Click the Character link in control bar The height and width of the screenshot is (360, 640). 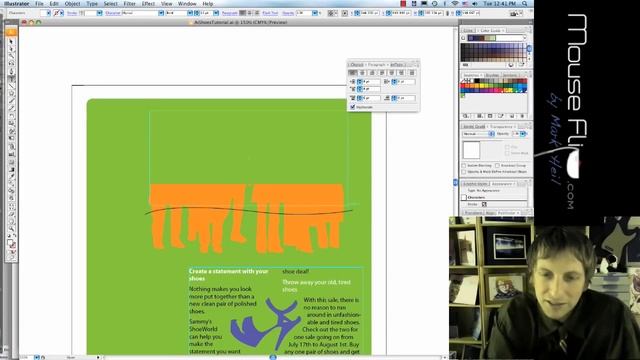click(x=113, y=13)
